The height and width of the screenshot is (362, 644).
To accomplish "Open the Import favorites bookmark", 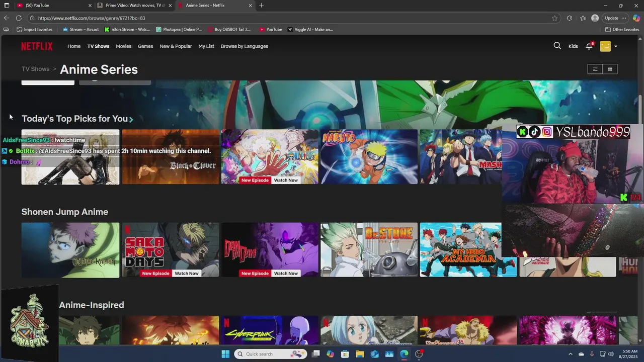I will pos(35,30).
